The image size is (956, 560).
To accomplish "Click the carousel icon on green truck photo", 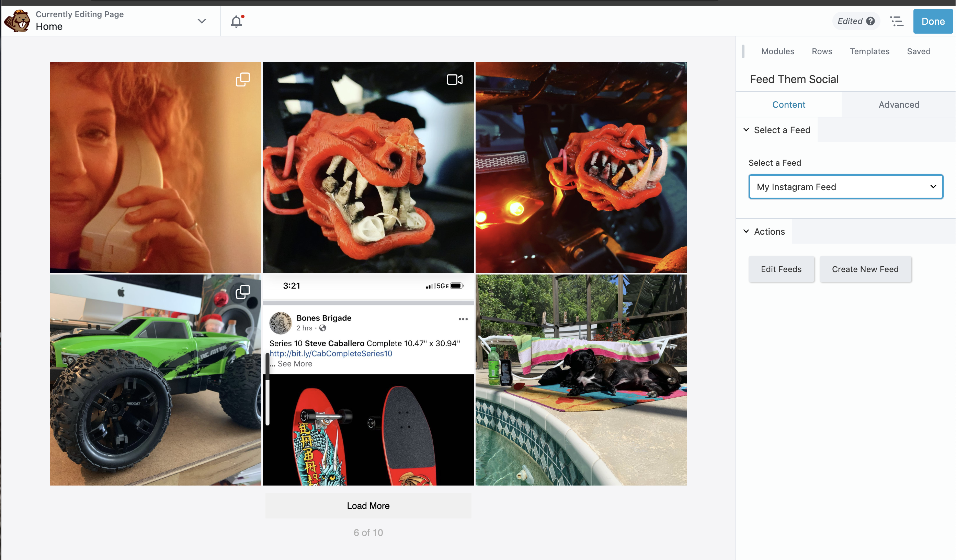I will (243, 292).
